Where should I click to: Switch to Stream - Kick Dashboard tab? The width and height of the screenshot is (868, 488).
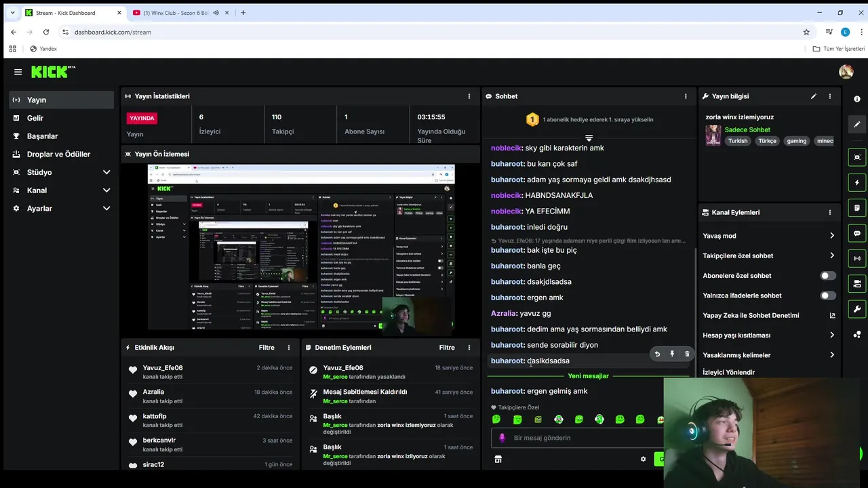[x=73, y=13]
